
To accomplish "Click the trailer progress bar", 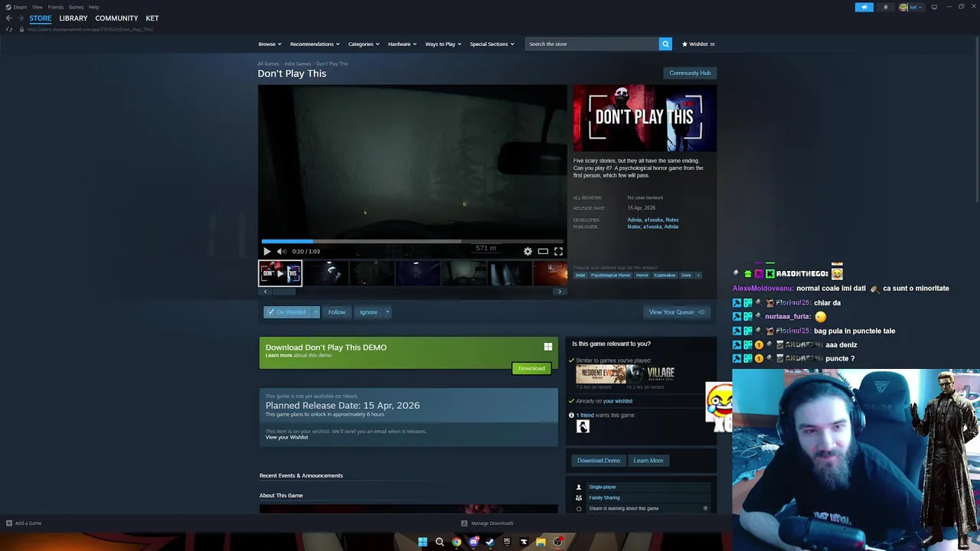I will point(412,241).
